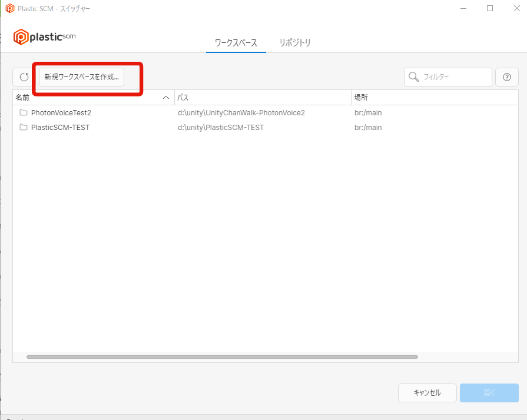
Task: Click the magnifier icon in the filter box
Action: pyautogui.click(x=414, y=76)
